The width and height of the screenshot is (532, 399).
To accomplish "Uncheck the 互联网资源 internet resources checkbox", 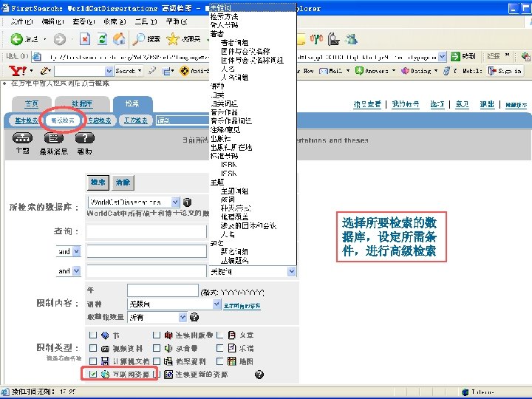I will point(93,374).
